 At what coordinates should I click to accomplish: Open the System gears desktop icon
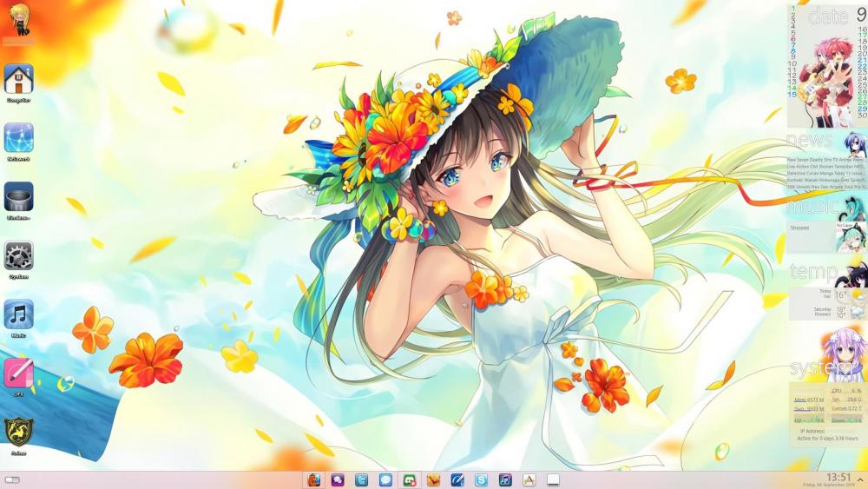pos(19,256)
